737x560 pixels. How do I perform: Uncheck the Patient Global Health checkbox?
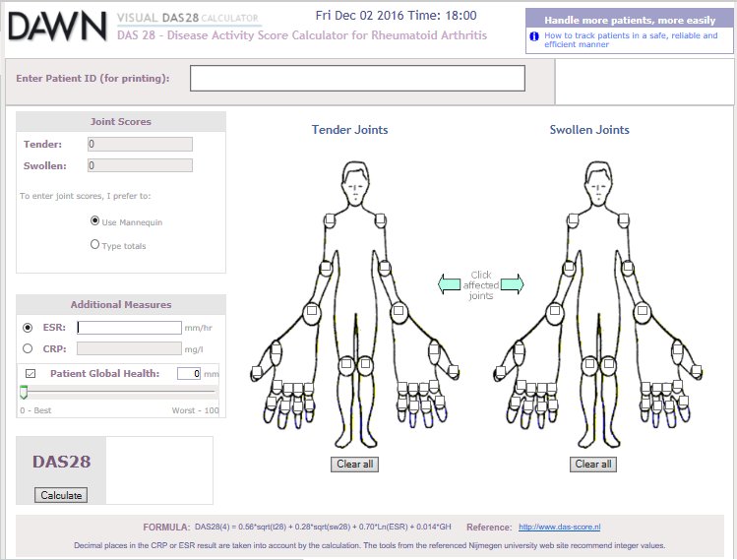point(31,373)
